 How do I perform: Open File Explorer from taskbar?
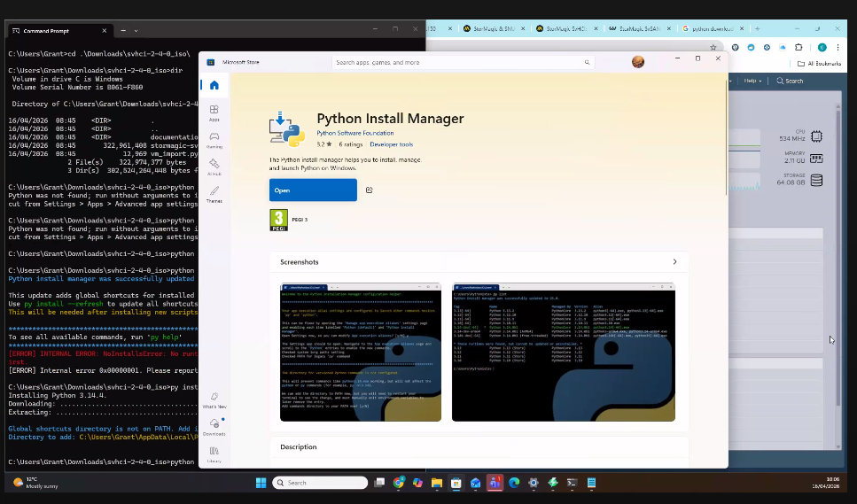coord(437,483)
